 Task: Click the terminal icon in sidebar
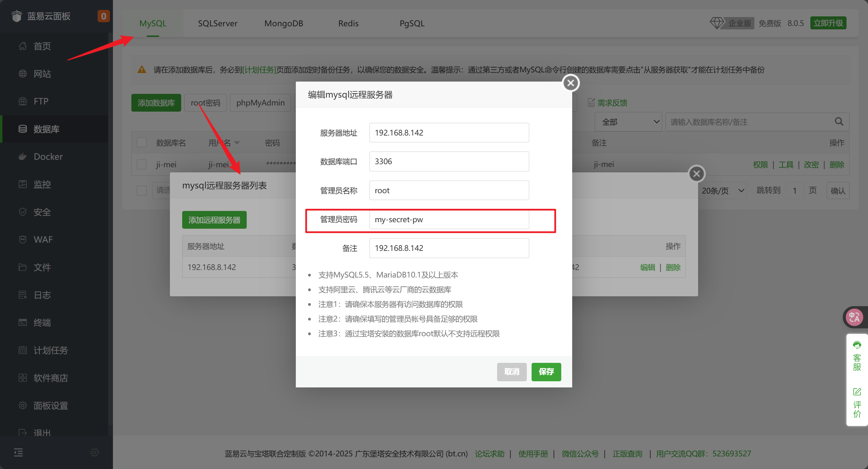point(23,322)
